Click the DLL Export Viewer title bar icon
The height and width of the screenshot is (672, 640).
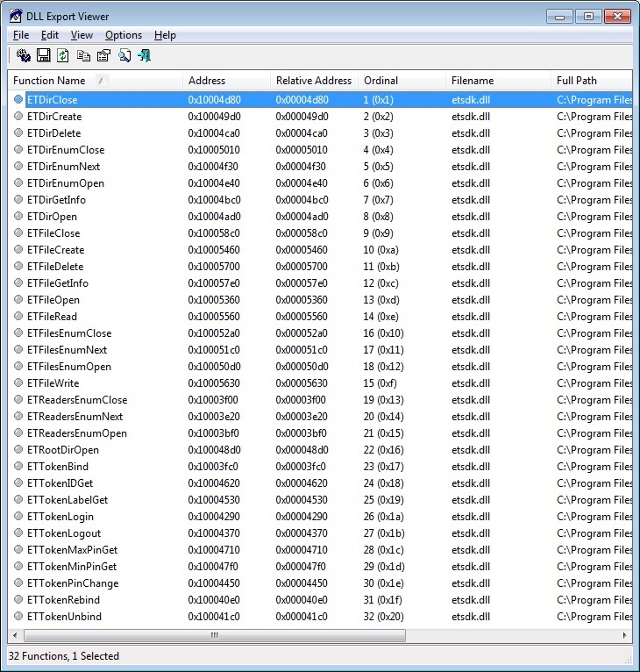17,16
